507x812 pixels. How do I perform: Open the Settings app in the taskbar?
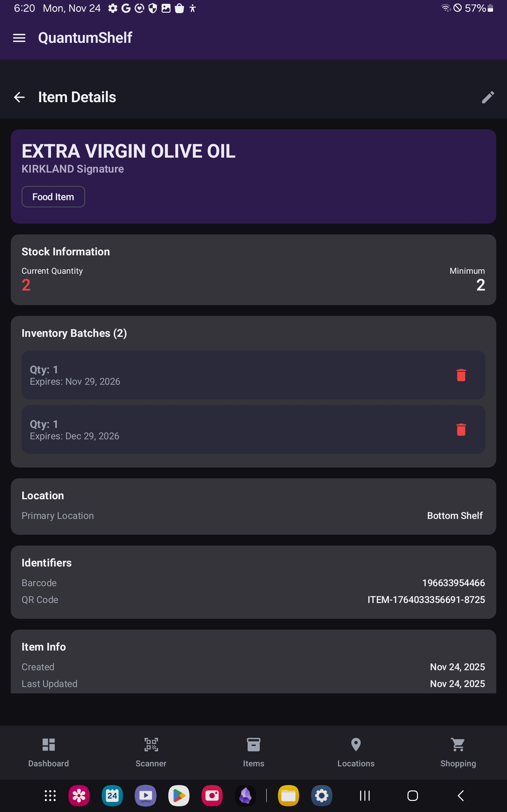click(322, 796)
